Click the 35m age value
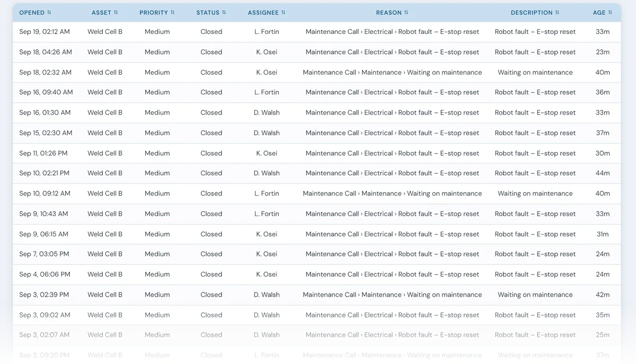The height and width of the screenshot is (364, 636). click(x=603, y=315)
